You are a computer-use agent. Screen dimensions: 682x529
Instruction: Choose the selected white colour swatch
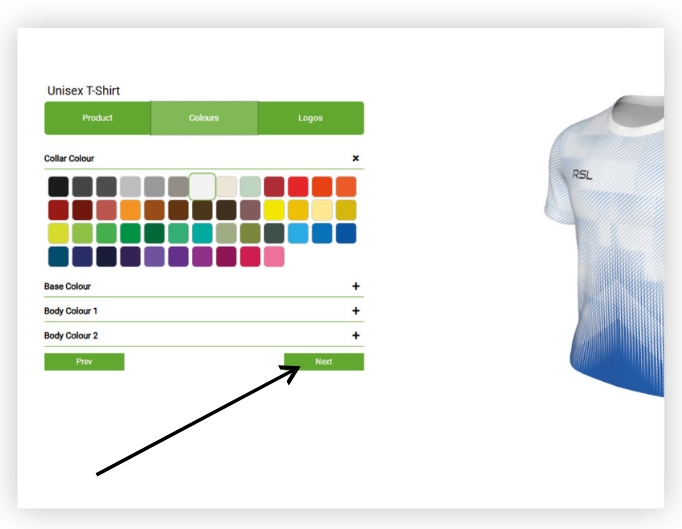[x=202, y=187]
